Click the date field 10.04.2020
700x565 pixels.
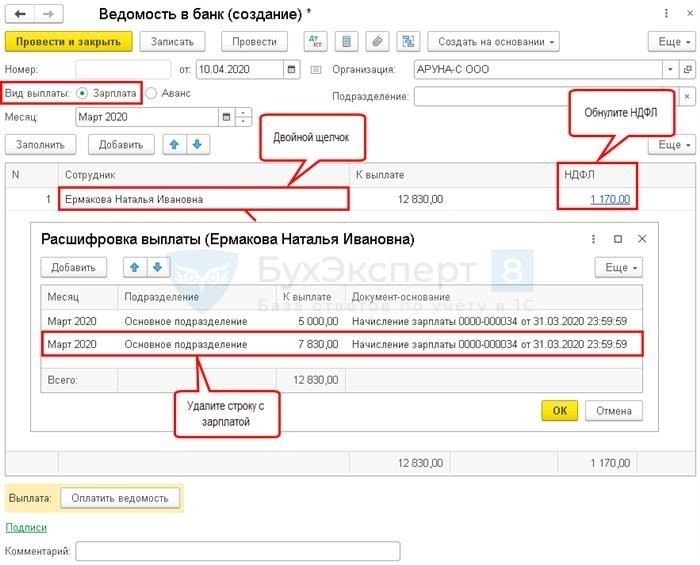pyautogui.click(x=240, y=70)
